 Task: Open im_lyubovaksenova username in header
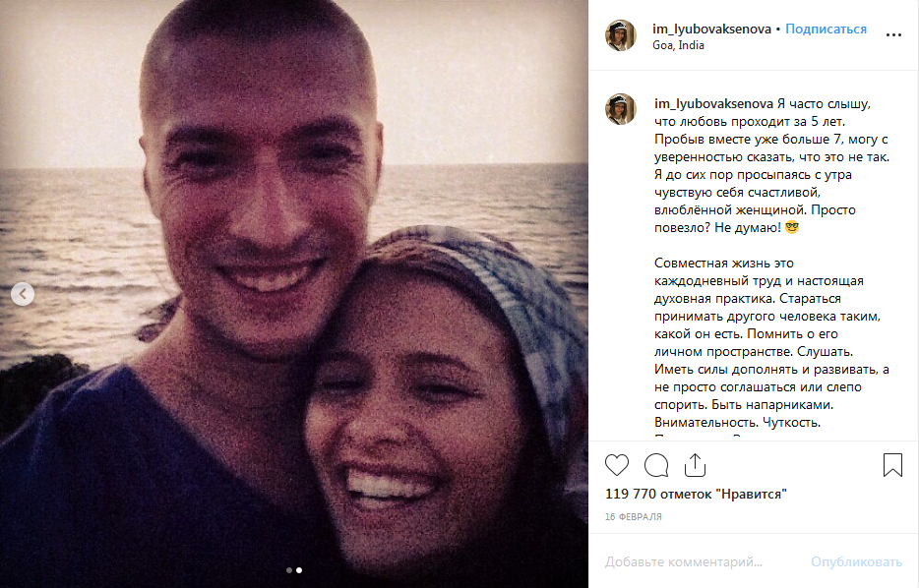[711, 29]
